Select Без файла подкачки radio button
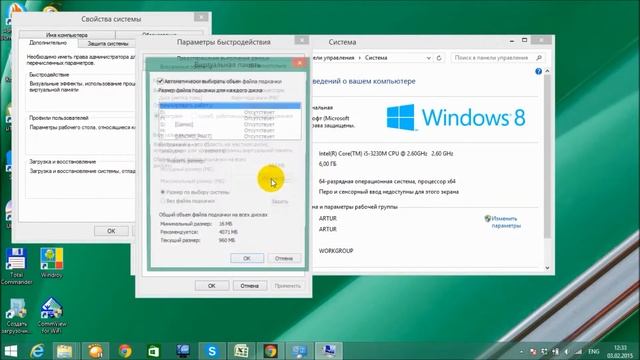This screenshot has width=640, height=360. click(163, 201)
